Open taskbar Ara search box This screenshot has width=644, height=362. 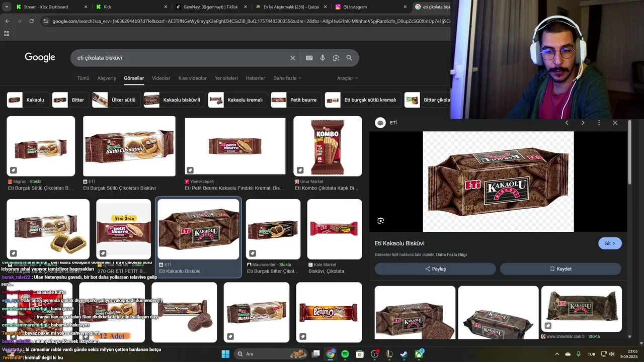point(271,354)
